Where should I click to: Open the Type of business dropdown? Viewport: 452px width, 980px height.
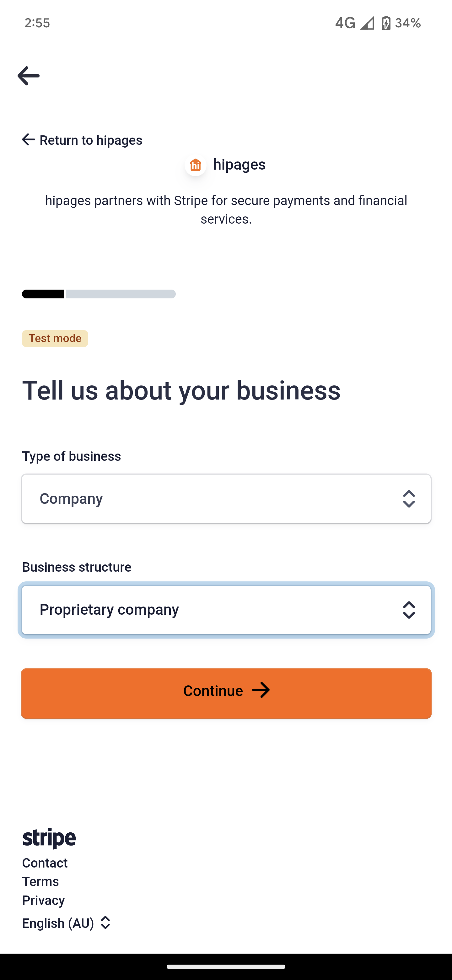tap(226, 499)
